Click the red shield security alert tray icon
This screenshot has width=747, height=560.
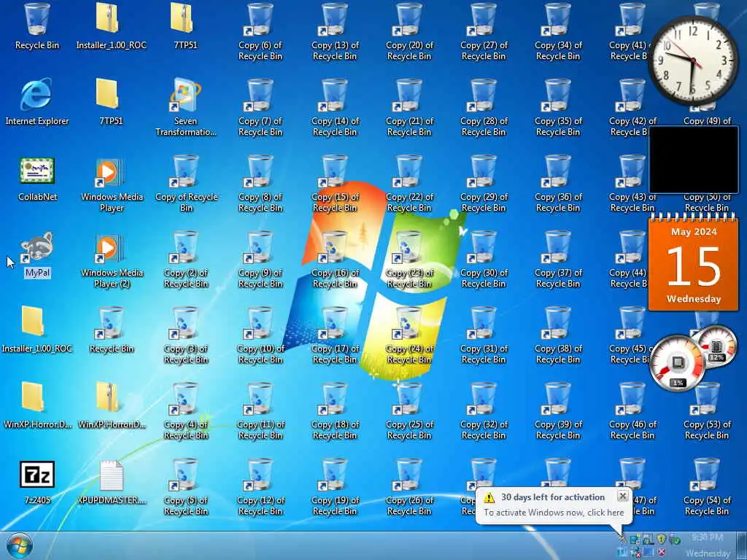661,553
